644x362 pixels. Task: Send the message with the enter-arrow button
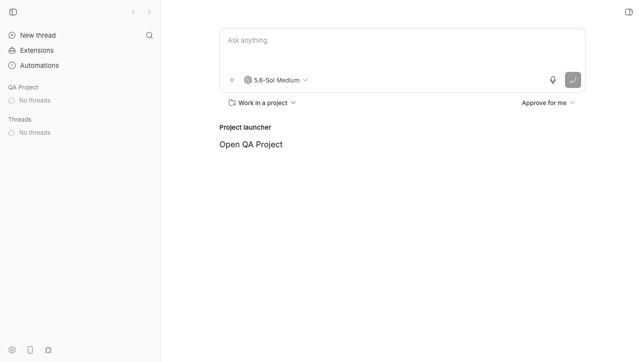tap(573, 80)
